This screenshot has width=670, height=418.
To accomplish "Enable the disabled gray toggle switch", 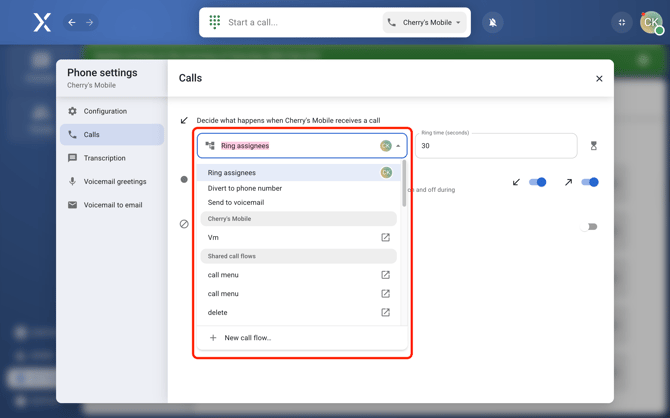I will click(x=589, y=227).
